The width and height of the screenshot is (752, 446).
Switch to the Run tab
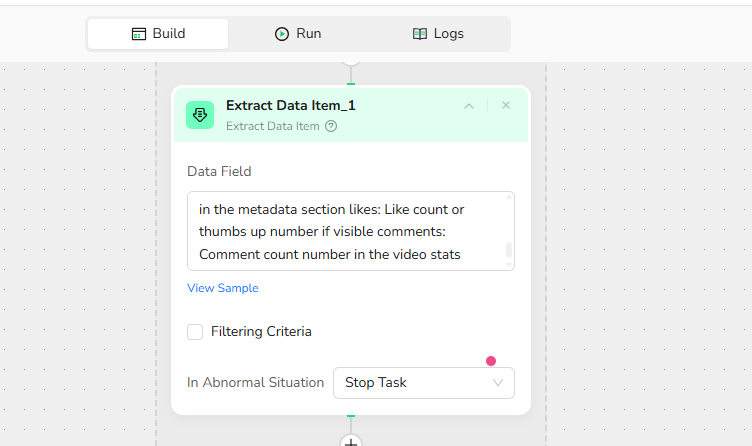tap(298, 34)
